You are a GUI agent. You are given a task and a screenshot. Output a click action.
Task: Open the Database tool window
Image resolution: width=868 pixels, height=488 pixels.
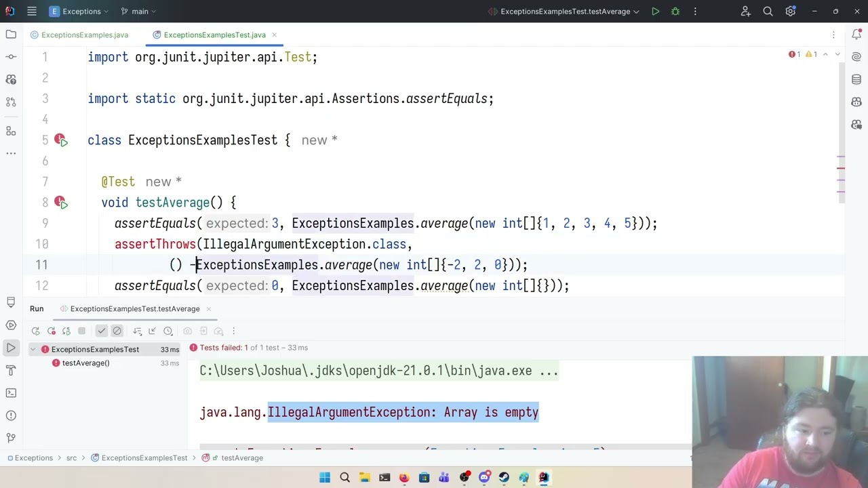pyautogui.click(x=856, y=79)
